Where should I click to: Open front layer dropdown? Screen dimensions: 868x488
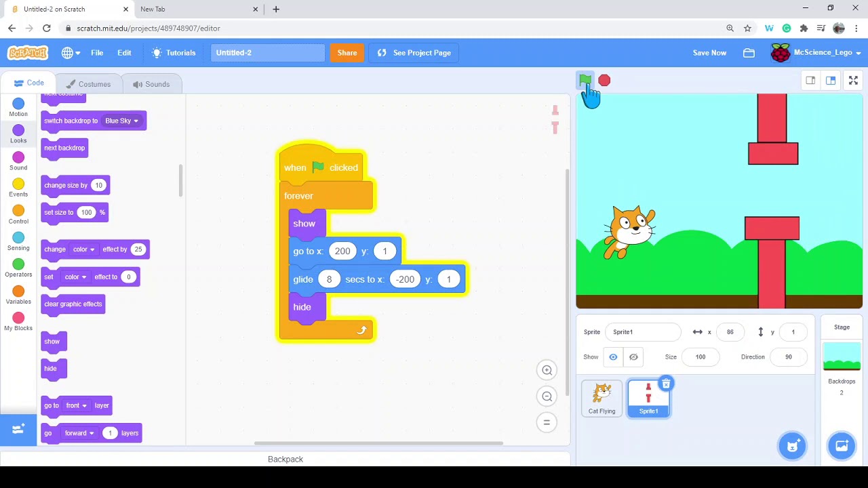76,405
